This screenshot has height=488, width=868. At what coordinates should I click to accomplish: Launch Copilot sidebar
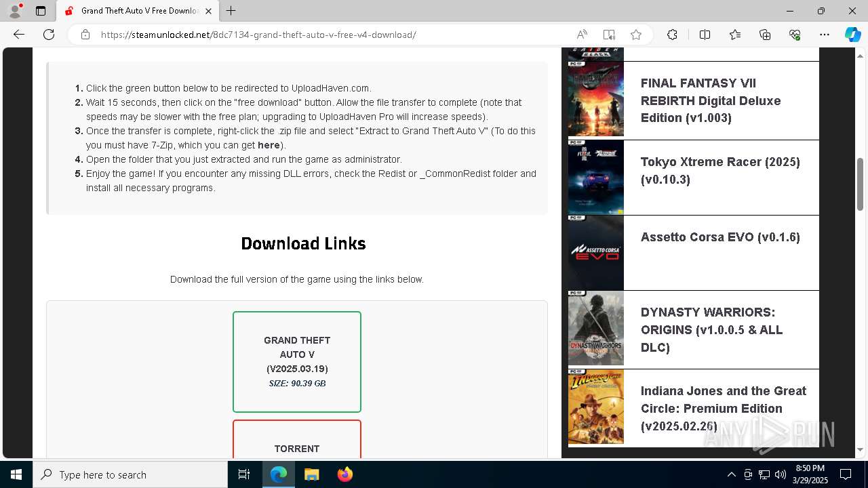852,35
